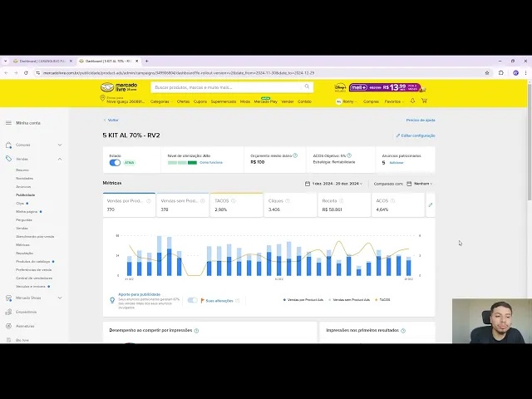Toggle the Suas alterações switch
Screen dimensions: 532x399
192,300
